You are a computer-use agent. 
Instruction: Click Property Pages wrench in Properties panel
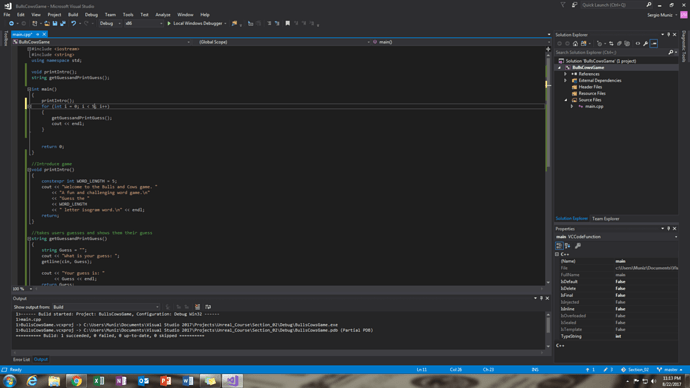click(x=578, y=246)
